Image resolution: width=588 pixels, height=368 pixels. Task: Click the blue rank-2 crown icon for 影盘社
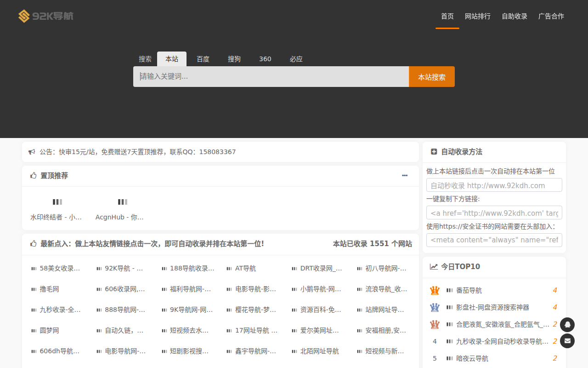(x=435, y=307)
